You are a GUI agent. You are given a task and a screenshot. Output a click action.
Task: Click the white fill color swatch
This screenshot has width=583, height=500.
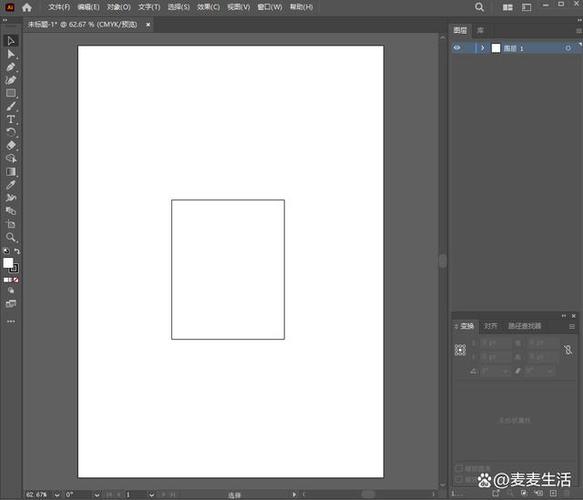click(8, 263)
